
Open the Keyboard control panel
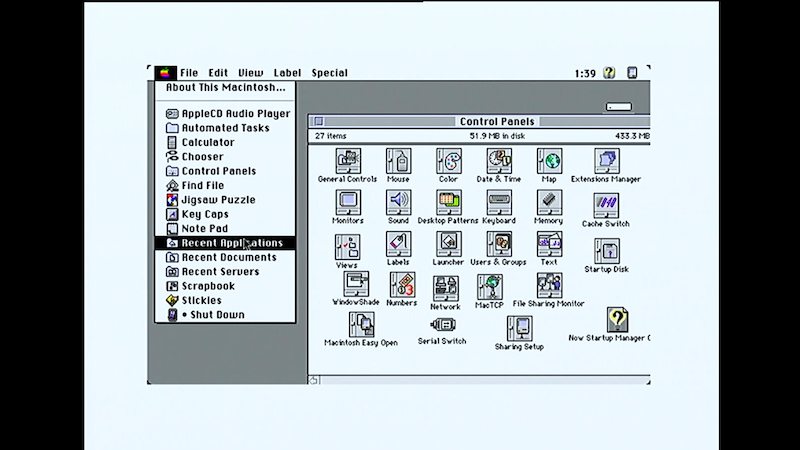[499, 203]
